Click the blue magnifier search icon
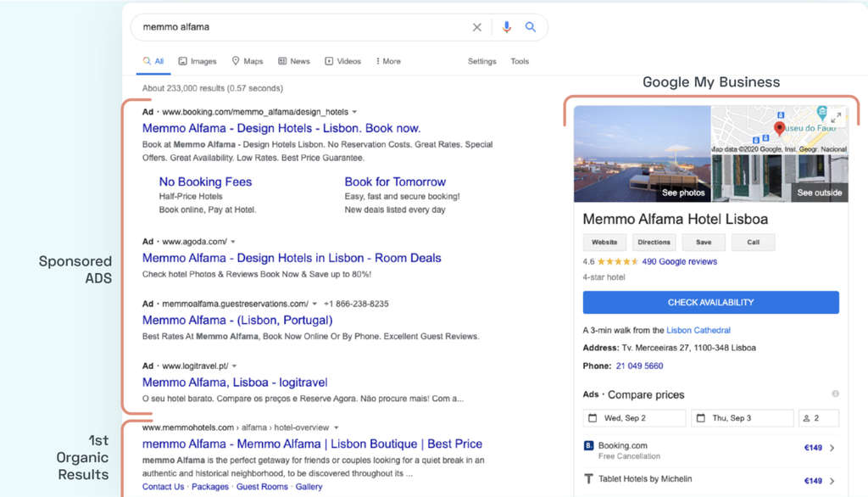 [531, 27]
